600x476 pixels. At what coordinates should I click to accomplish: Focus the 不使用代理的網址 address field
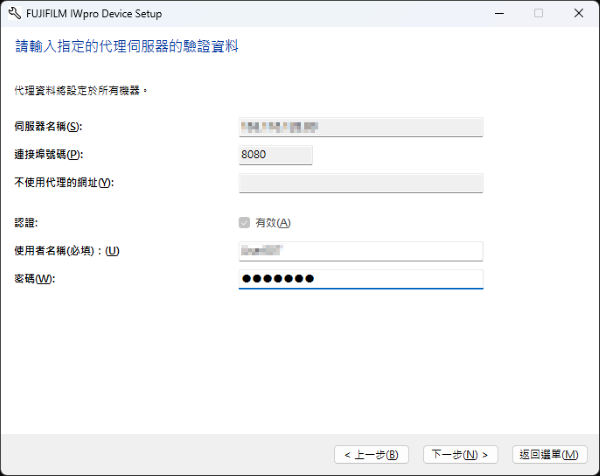tap(361, 182)
